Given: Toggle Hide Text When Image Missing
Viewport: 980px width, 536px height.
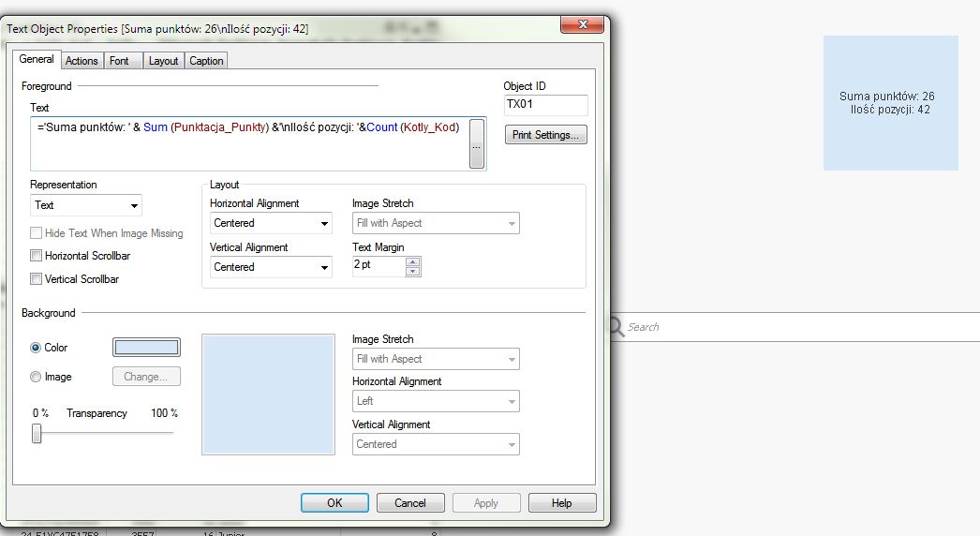Looking at the screenshot, I should (x=37, y=233).
